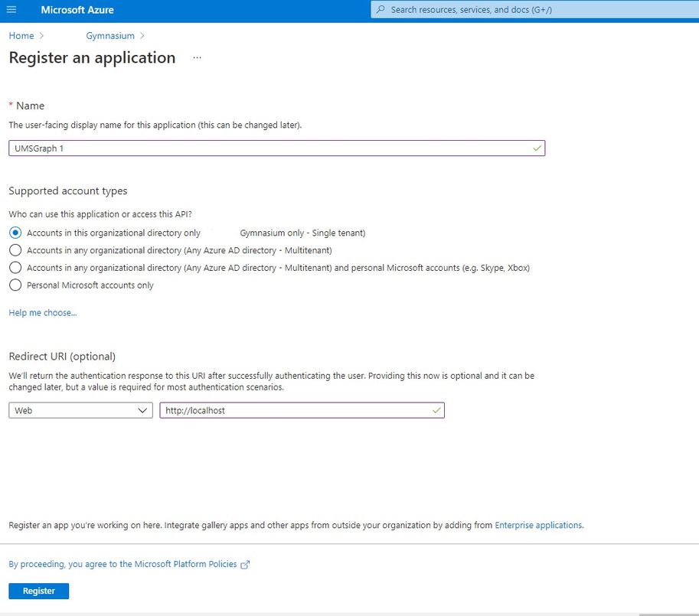
Task: Click the Microsoft Azure header title
Action: 77,10
